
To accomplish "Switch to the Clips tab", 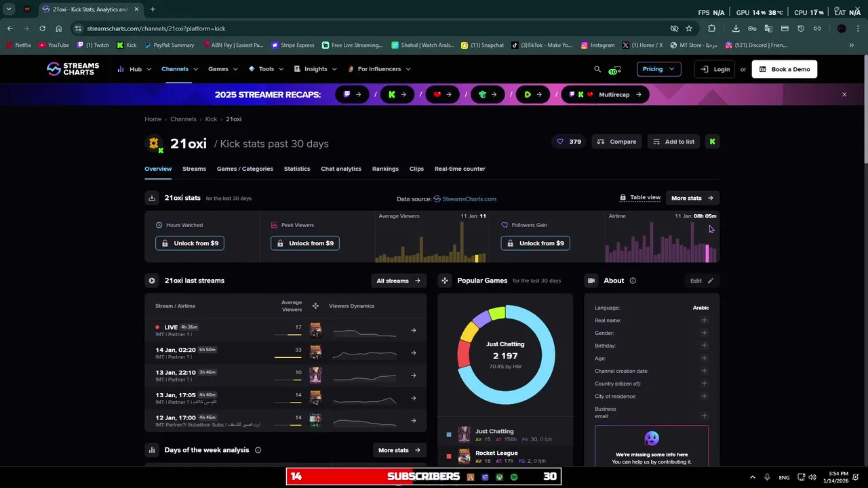I will tap(416, 169).
